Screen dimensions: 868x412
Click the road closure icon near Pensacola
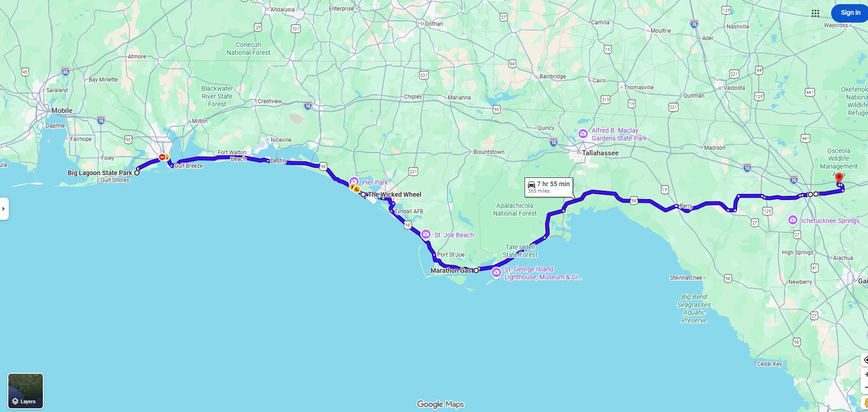point(162,157)
